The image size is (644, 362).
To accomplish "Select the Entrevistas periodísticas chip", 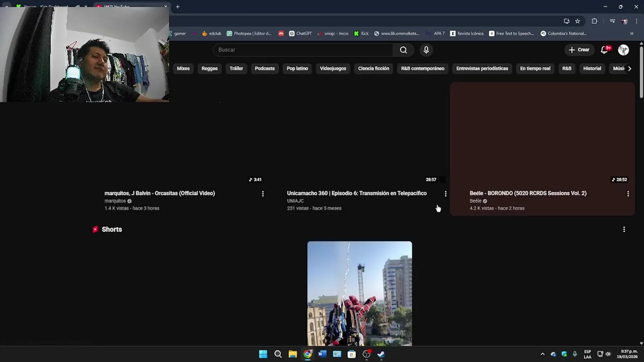I will click(482, 68).
